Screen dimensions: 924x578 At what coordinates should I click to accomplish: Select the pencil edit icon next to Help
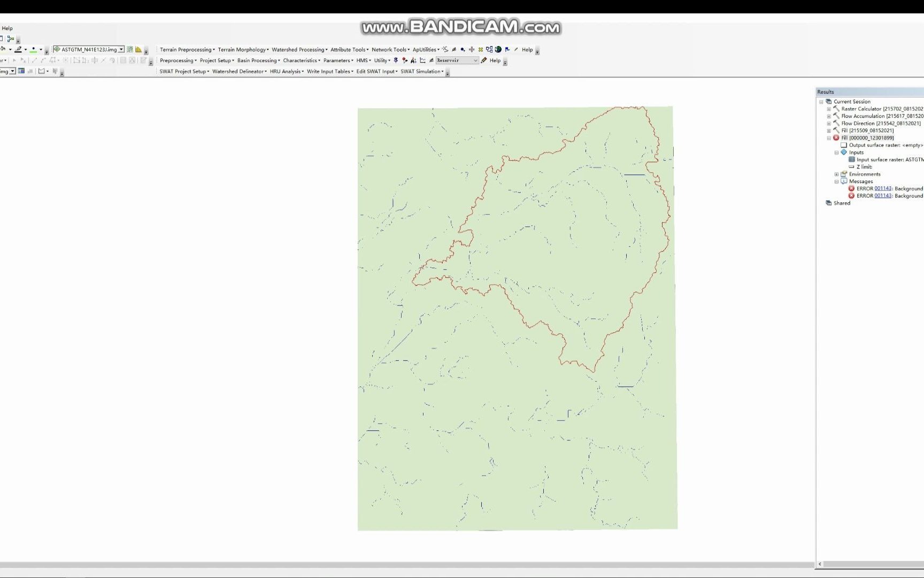coord(515,49)
